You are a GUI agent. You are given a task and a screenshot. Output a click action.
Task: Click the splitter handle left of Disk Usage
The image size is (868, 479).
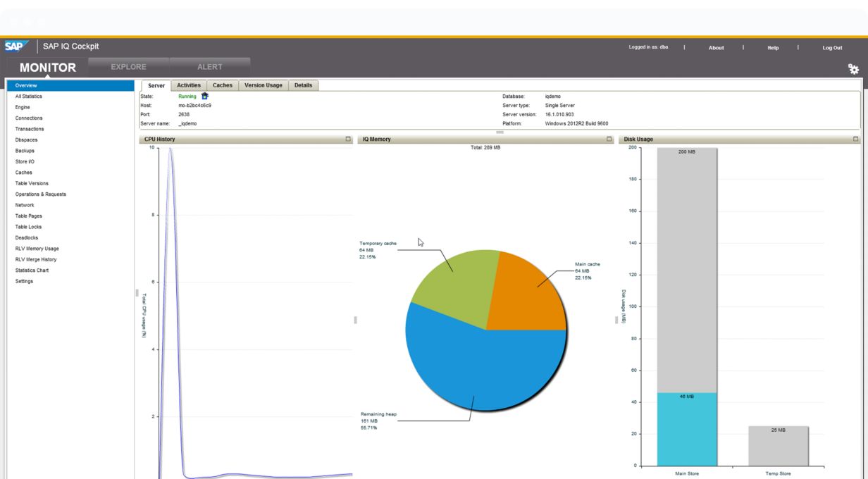click(x=616, y=320)
